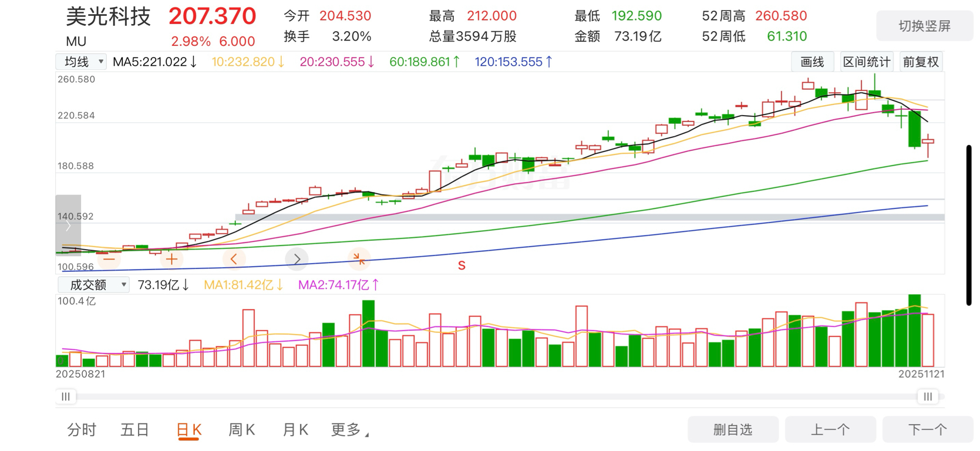980x451 pixels.
Task: Open 区间统计 range statistics
Action: tap(867, 62)
